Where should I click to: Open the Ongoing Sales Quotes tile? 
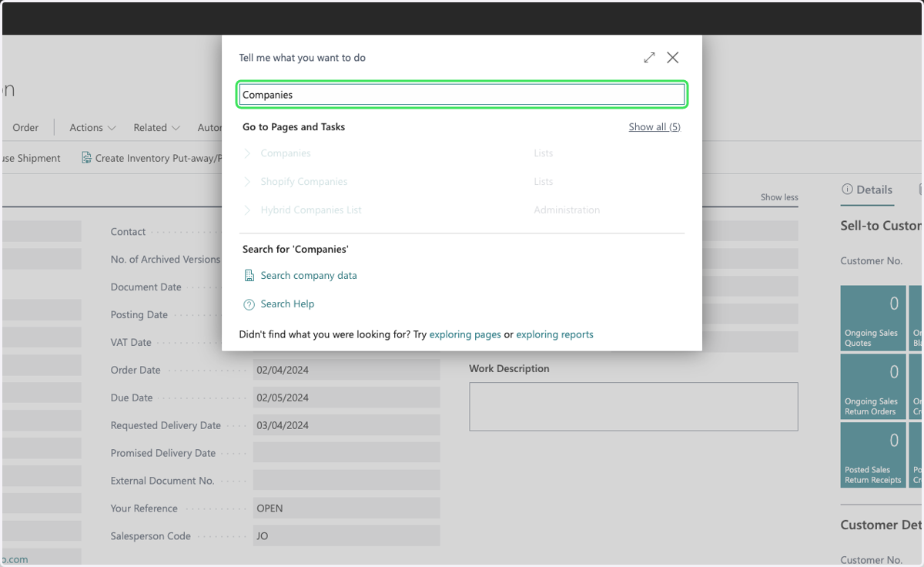(873, 318)
